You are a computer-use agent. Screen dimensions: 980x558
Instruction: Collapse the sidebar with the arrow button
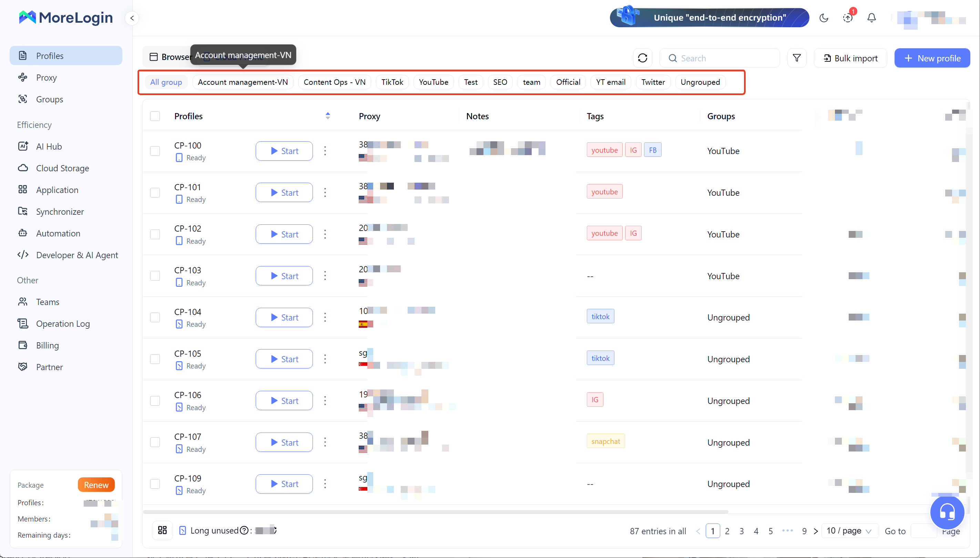(132, 18)
